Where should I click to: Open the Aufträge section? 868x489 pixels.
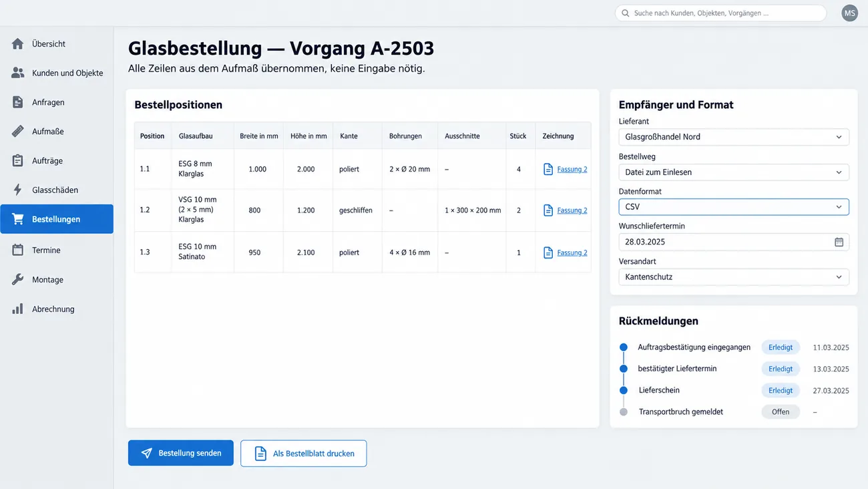(57, 161)
